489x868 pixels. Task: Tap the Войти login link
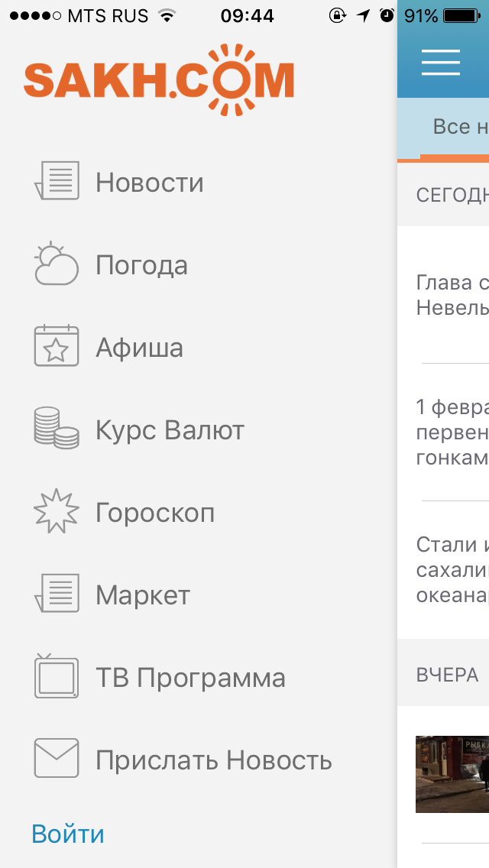[x=67, y=834]
